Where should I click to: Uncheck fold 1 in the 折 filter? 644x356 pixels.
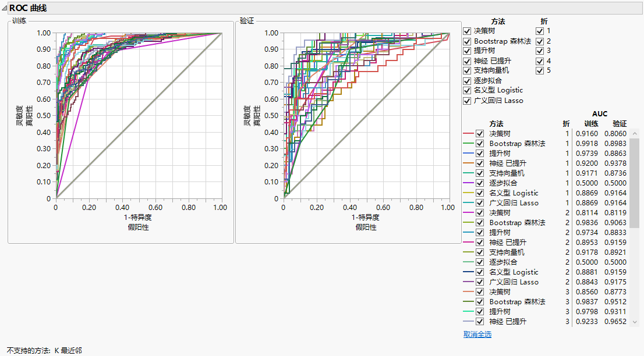pos(540,31)
